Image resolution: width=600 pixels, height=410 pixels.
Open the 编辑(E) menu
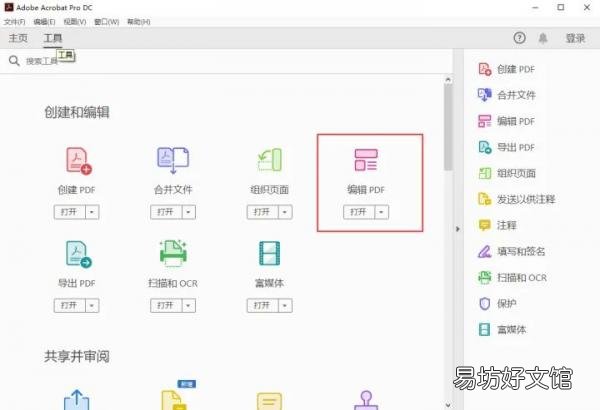coord(44,22)
